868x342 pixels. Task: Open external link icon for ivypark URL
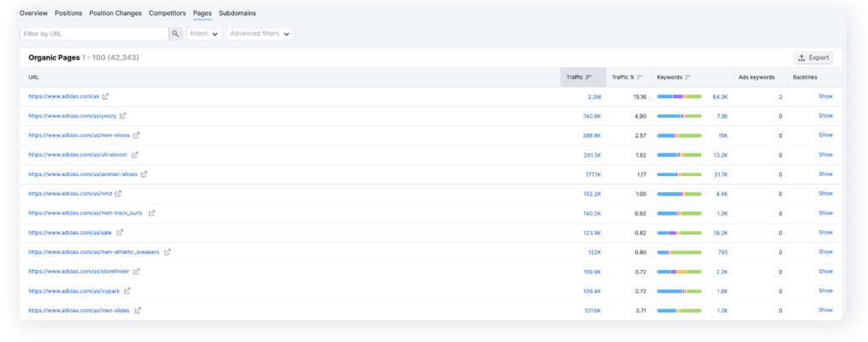(x=127, y=290)
